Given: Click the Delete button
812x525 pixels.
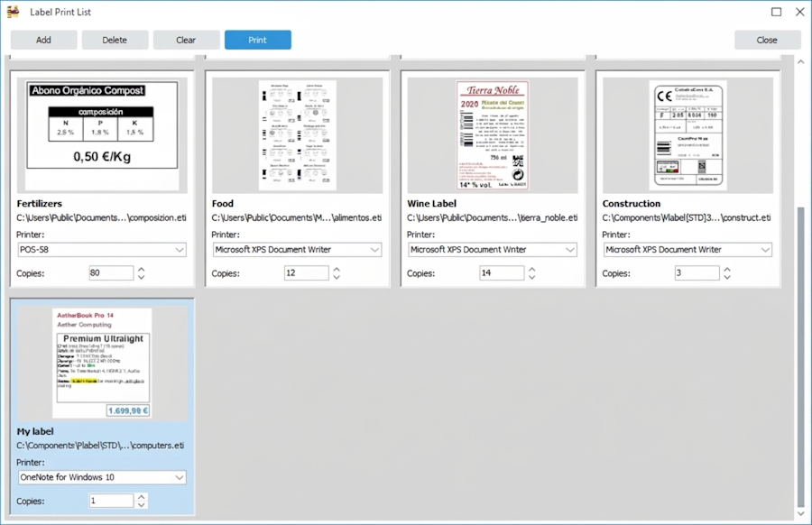Looking at the screenshot, I should pos(115,40).
